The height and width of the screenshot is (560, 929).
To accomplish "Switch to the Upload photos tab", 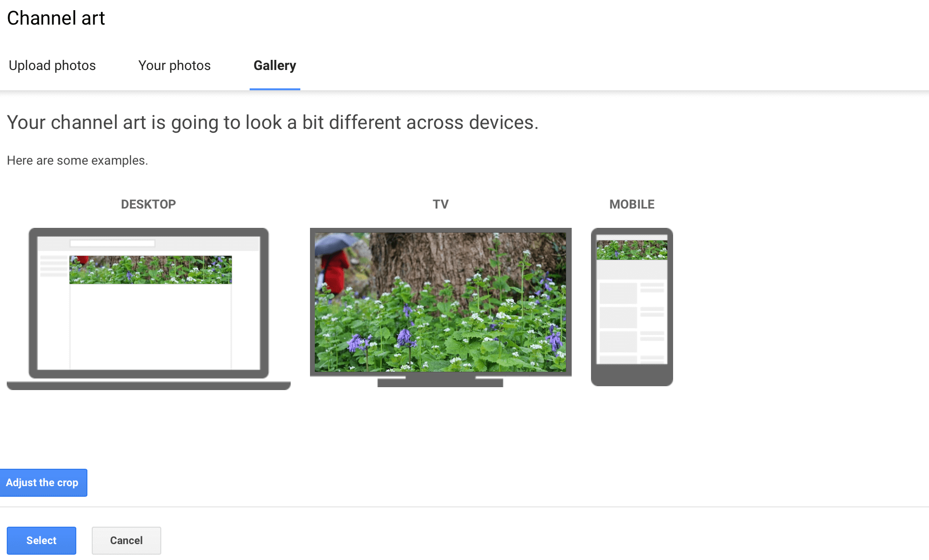I will point(52,66).
